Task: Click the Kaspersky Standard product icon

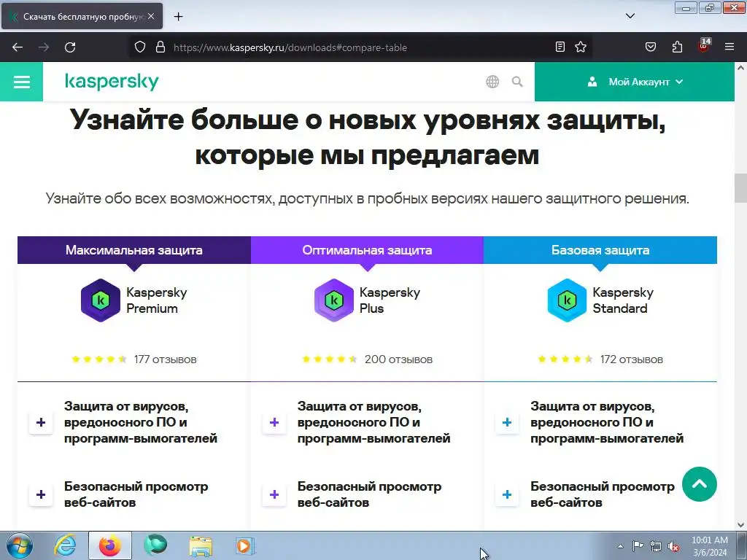Action: coord(567,300)
